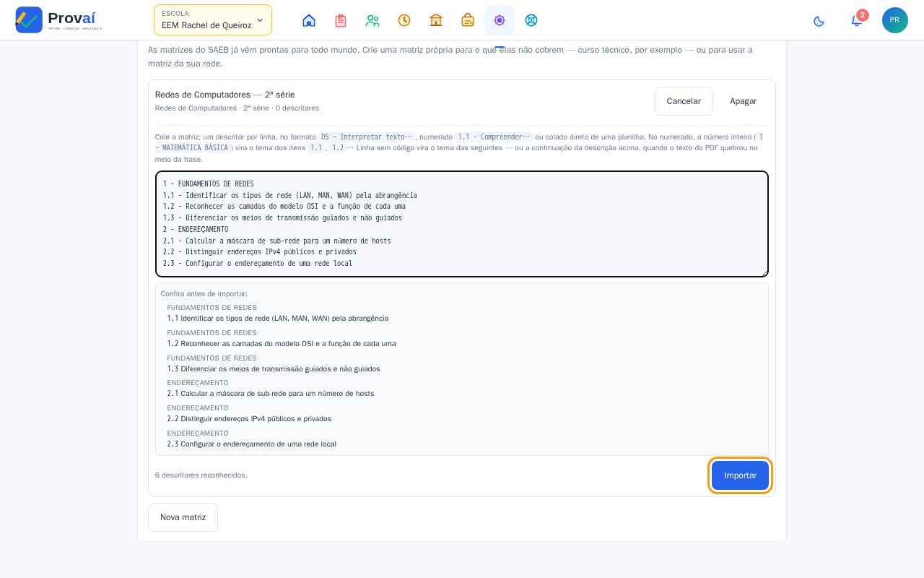Viewport: 924px width, 578px height.
Task: Click preview item '1.3 Diferenciar os meios de transmissão'
Action: tap(274, 369)
